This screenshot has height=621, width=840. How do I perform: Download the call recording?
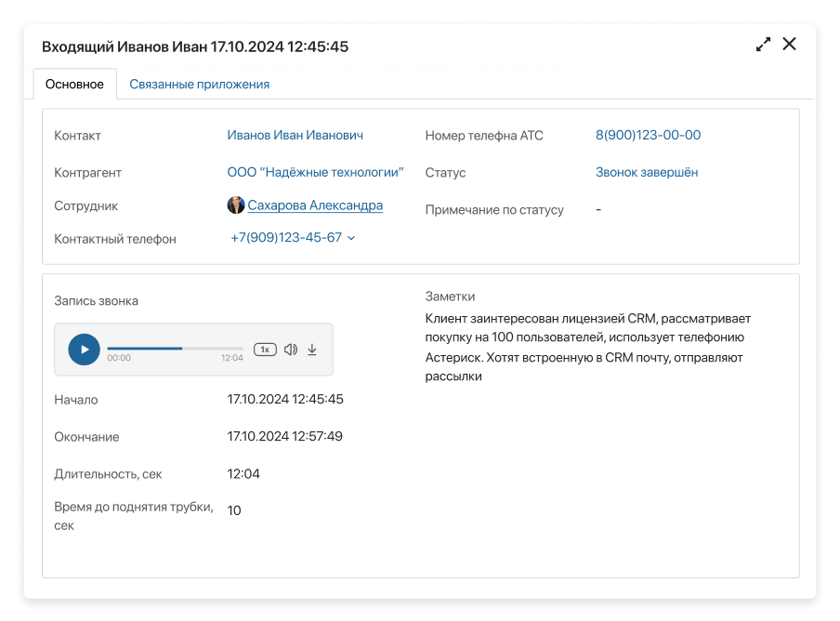point(312,350)
